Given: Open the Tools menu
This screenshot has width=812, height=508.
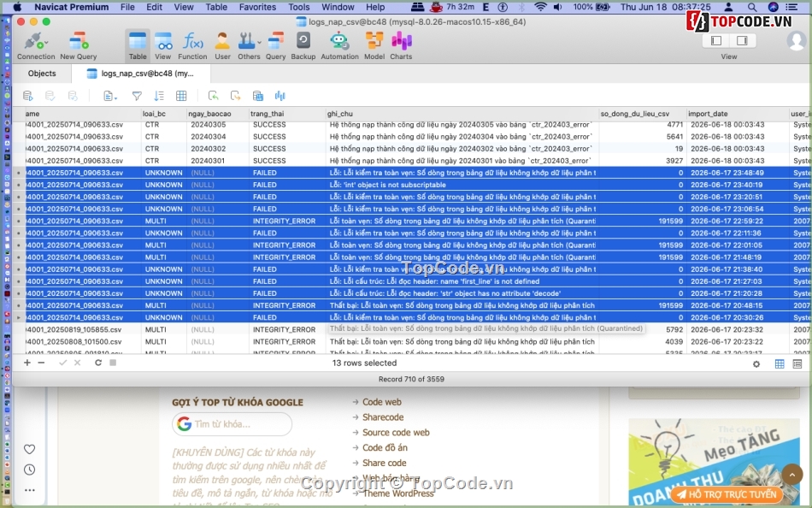Looking at the screenshot, I should coord(299,7).
